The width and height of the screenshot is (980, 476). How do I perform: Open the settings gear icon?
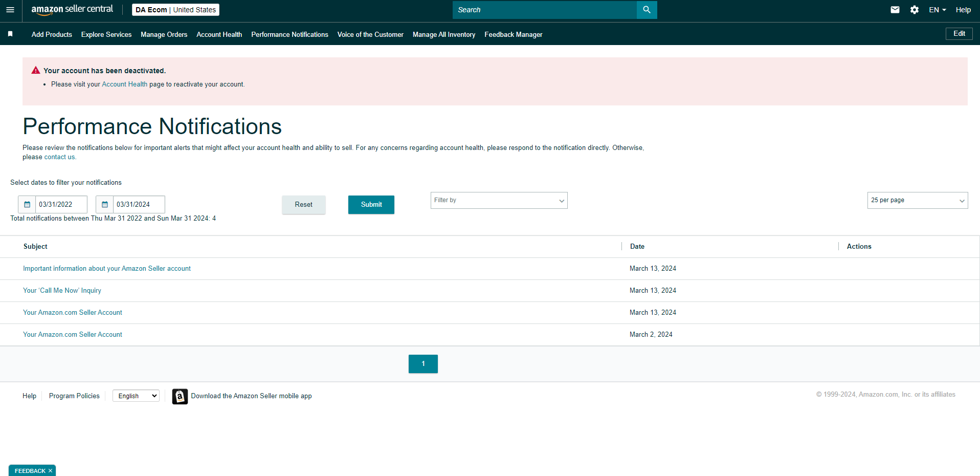point(914,10)
